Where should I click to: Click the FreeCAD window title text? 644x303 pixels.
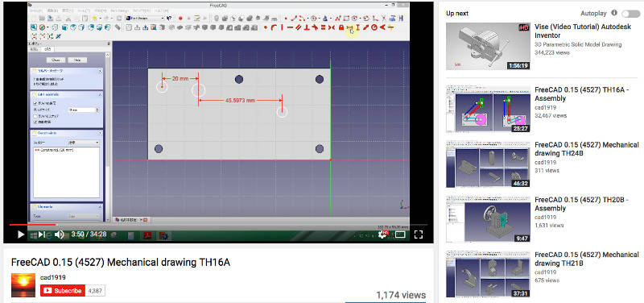[218, 6]
